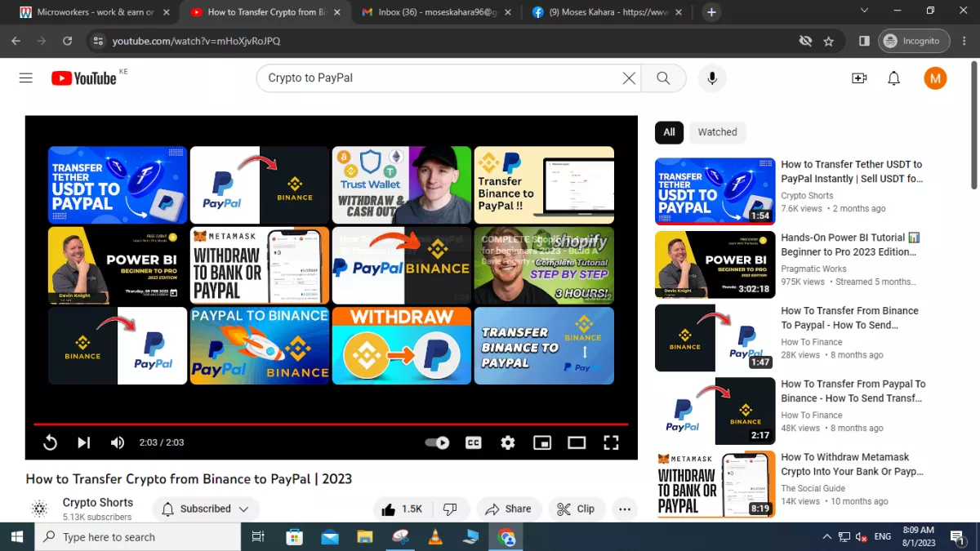Reload the current page
The image size is (980, 551).
point(67,41)
